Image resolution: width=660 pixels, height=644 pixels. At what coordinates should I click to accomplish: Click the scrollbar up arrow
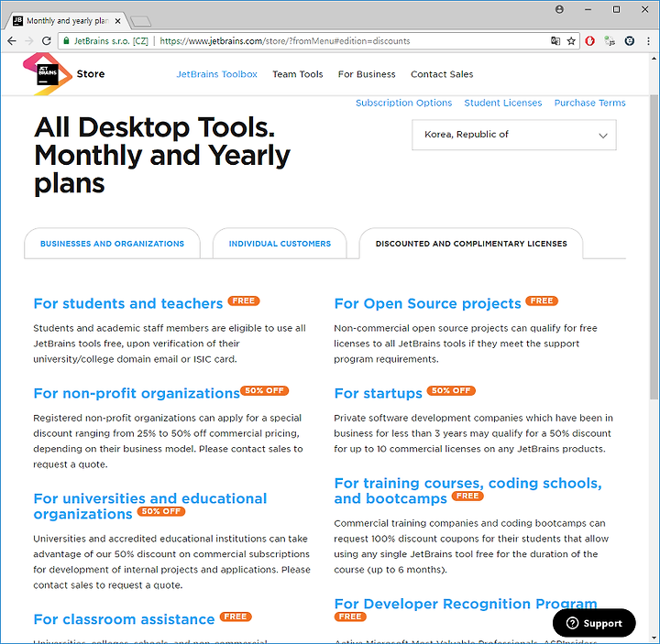click(654, 59)
